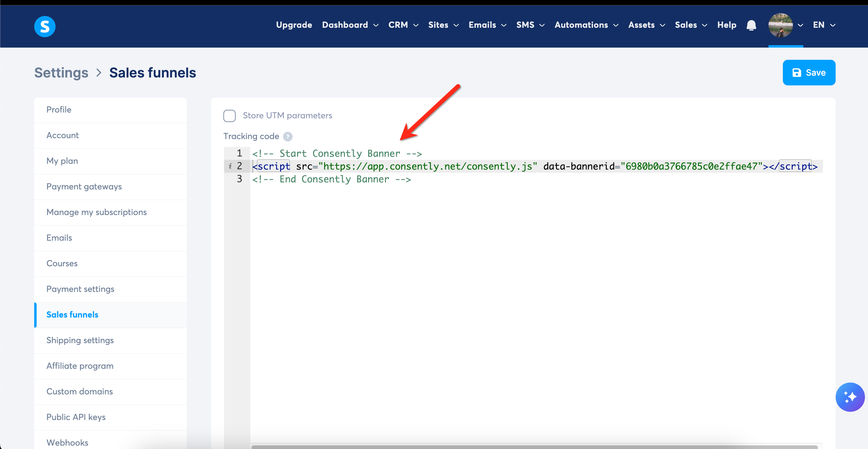
Task: Click the info marker on line 2
Action: click(230, 166)
